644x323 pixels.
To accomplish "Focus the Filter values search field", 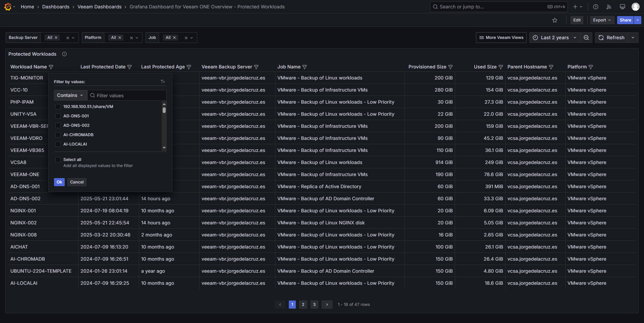I will (x=127, y=95).
